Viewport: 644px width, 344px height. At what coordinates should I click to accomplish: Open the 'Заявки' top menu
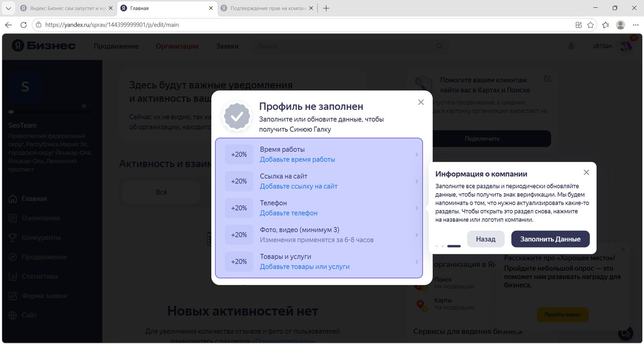227,46
